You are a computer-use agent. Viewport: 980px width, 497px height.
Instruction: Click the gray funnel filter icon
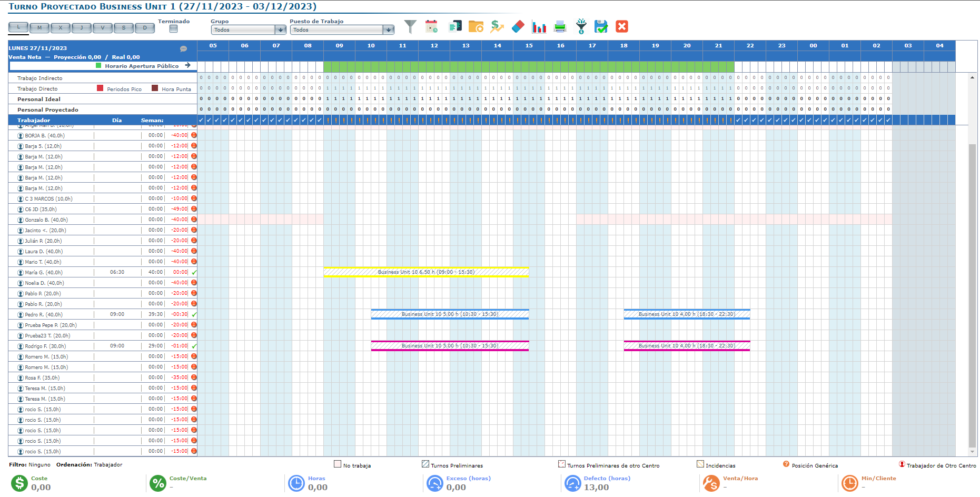click(x=410, y=26)
